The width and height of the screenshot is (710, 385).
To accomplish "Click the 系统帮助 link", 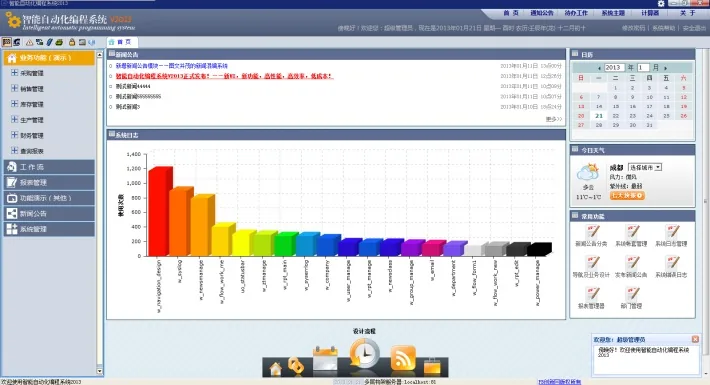I will click(663, 28).
